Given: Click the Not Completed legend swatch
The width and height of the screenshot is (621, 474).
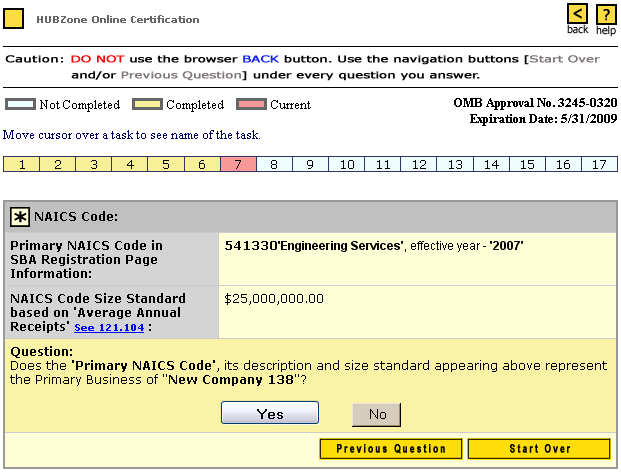Looking at the screenshot, I should (20, 105).
